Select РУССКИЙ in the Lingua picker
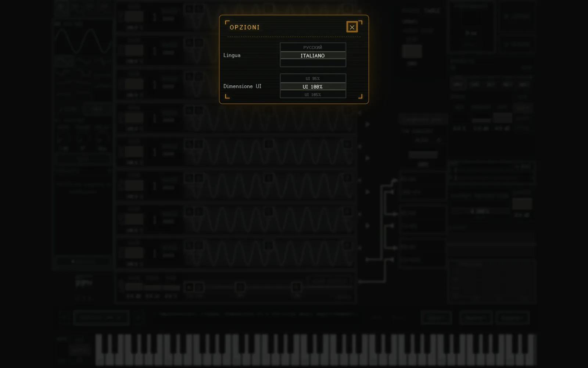Image resolution: width=588 pixels, height=368 pixels. (x=313, y=47)
